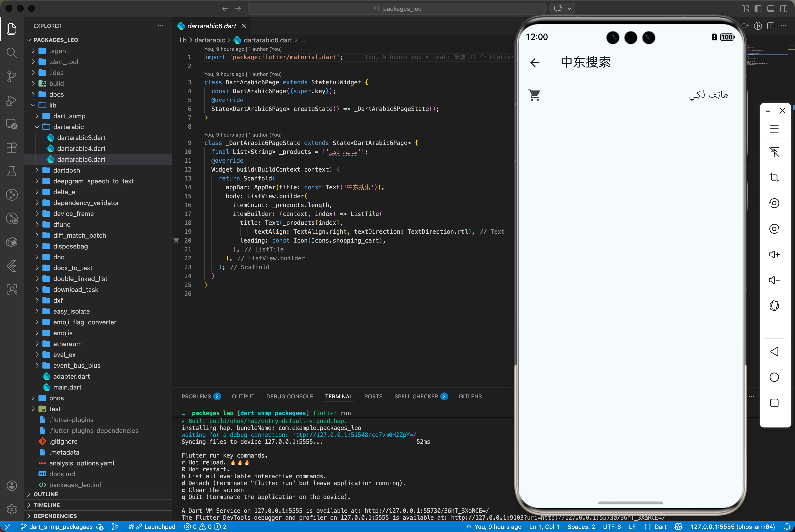The width and height of the screenshot is (795, 532).
Task: Open the Search view in activity bar
Action: [x=12, y=53]
